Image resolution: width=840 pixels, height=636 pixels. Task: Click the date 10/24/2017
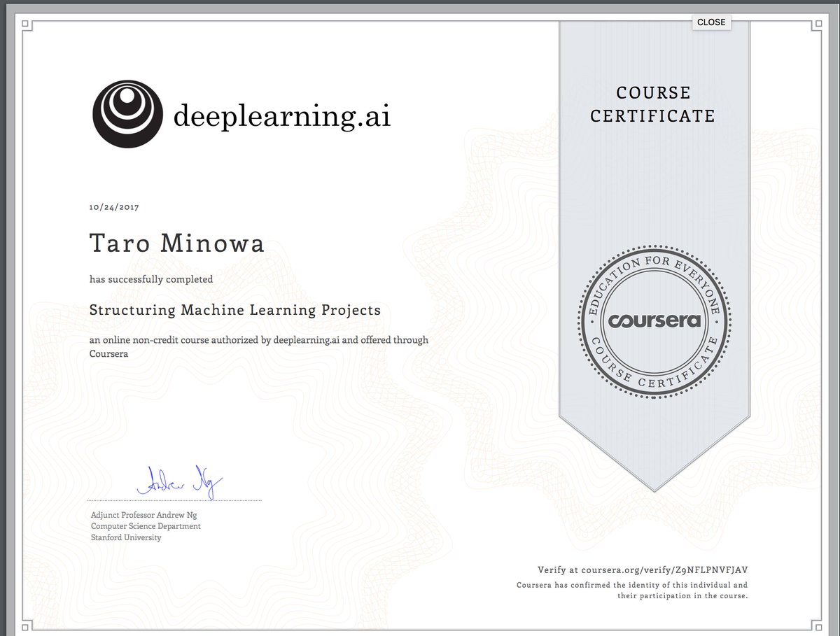pyautogui.click(x=114, y=207)
